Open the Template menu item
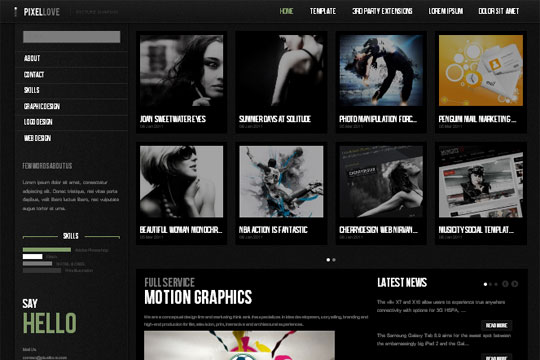The height and width of the screenshot is (360, 540). (x=323, y=11)
